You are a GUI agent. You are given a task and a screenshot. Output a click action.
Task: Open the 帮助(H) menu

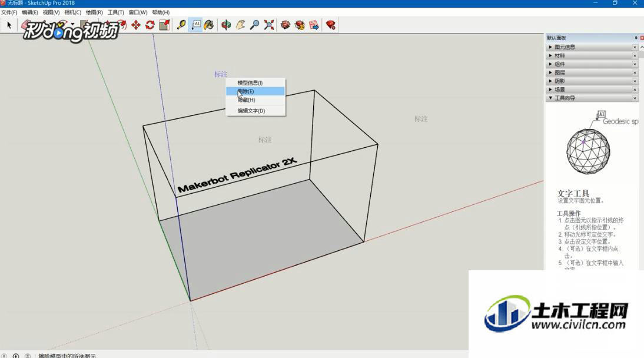pos(161,12)
